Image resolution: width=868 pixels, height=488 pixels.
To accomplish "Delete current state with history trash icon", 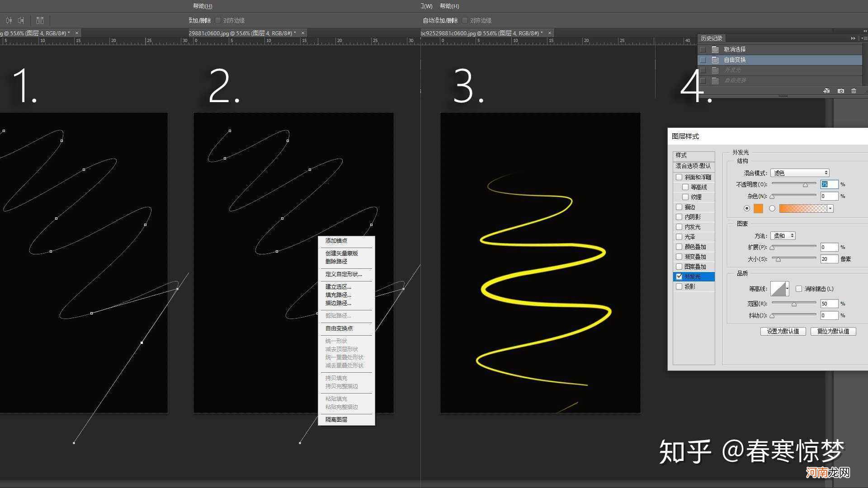I will click(x=854, y=91).
